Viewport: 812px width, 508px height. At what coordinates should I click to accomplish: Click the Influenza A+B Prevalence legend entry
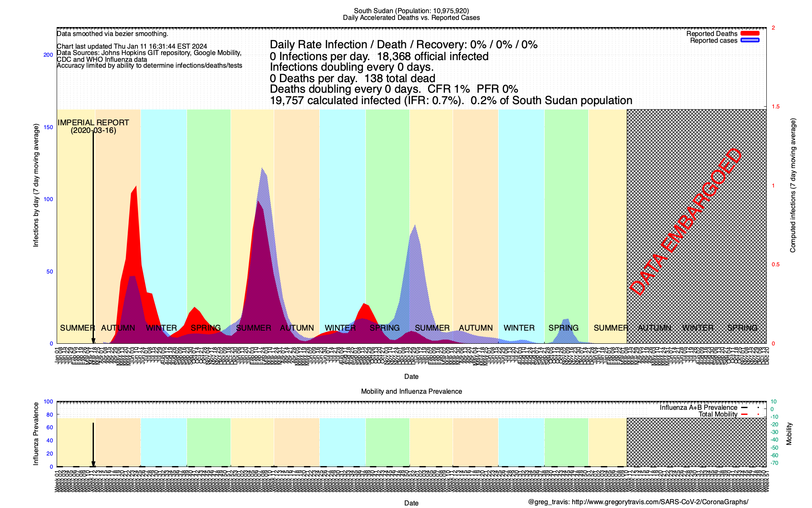(698, 407)
